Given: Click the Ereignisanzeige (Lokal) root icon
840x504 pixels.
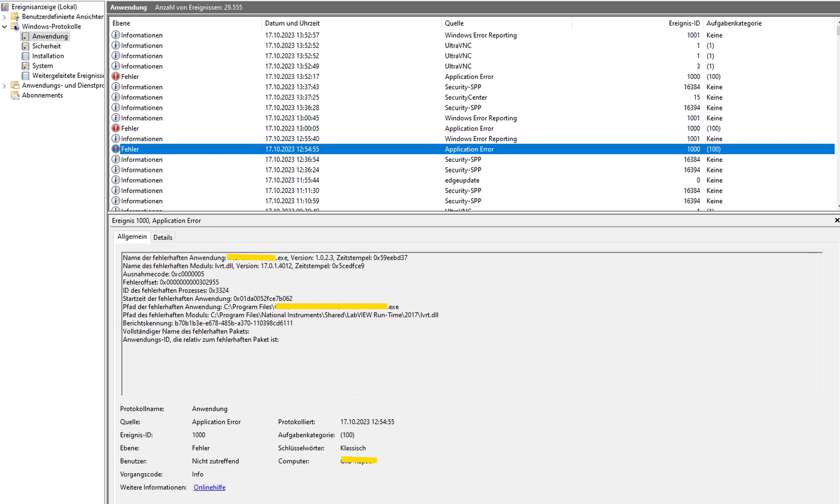Looking at the screenshot, I should tap(6, 6).
